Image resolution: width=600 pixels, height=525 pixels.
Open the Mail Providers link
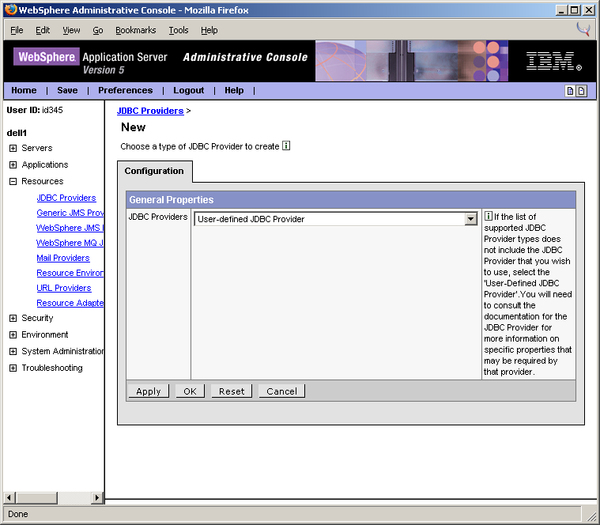(63, 258)
